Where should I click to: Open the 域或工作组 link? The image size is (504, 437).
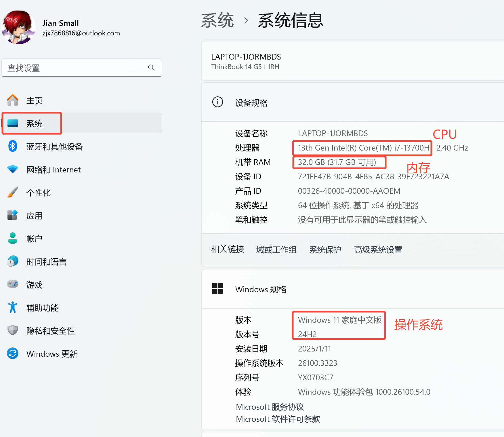coord(276,250)
